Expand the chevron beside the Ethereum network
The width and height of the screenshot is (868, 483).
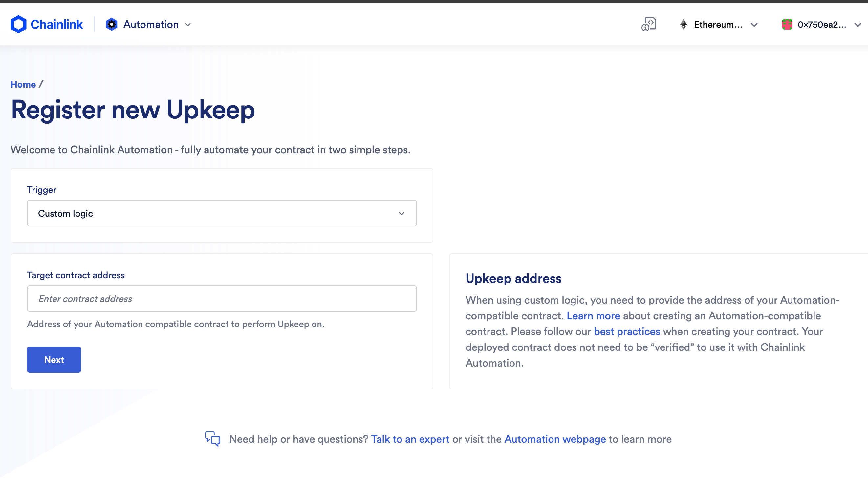[x=754, y=25]
